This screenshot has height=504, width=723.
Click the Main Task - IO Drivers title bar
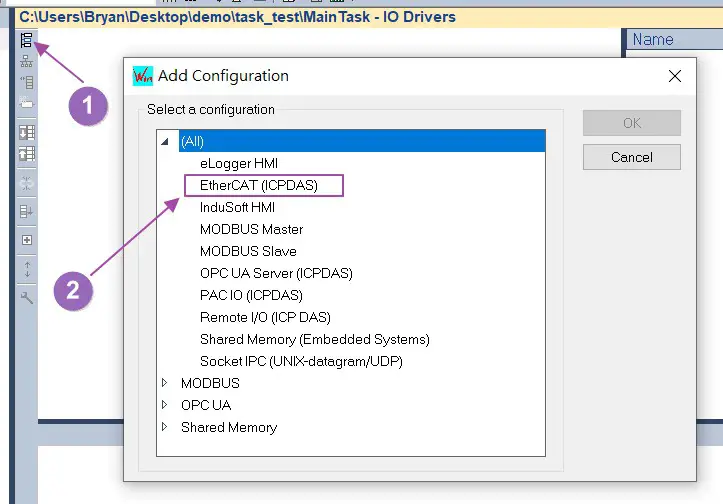367,17
